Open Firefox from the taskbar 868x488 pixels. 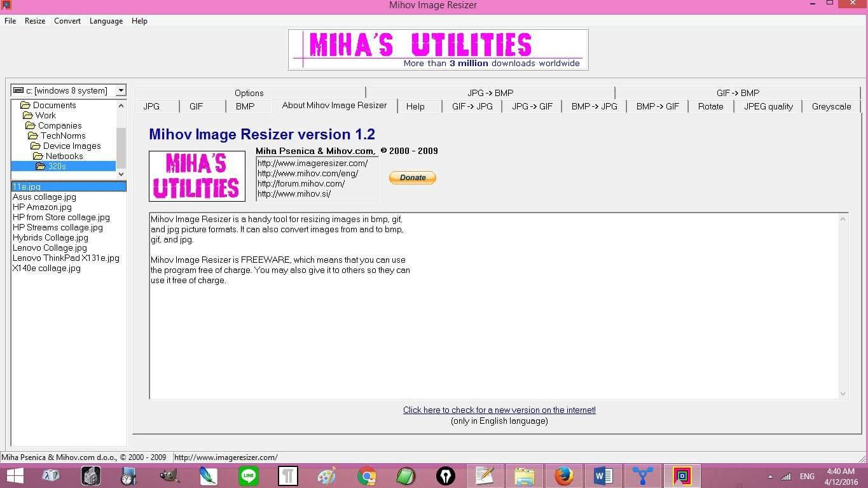(563, 475)
